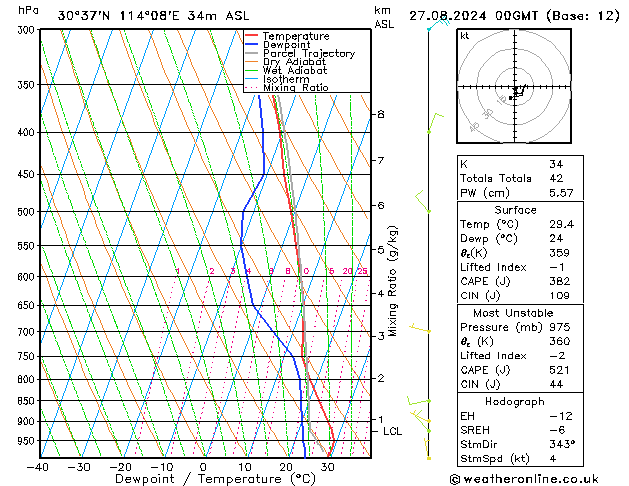629x486 pixels.
Task: Click the 'K' index value 34
Action: coord(556,164)
